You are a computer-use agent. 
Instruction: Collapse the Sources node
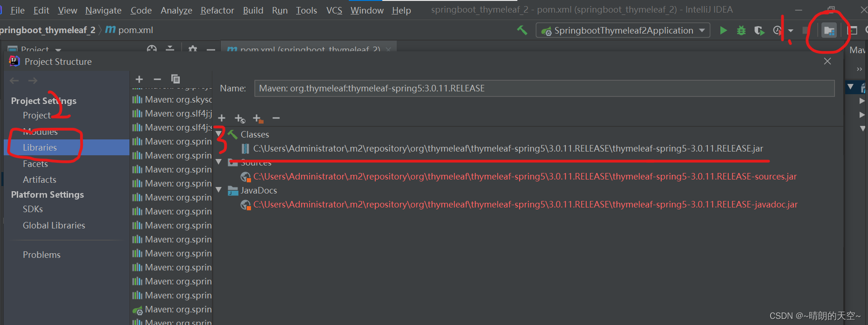tap(218, 162)
